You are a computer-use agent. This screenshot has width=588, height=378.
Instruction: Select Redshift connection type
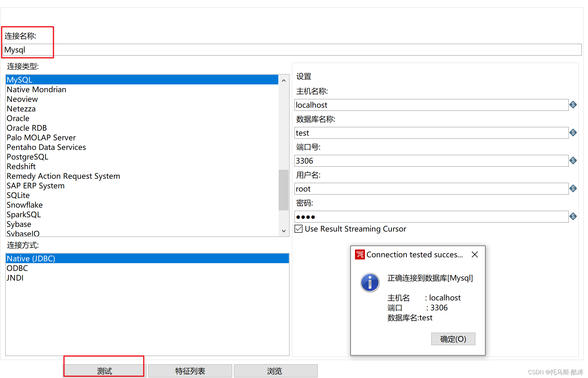[142, 166]
